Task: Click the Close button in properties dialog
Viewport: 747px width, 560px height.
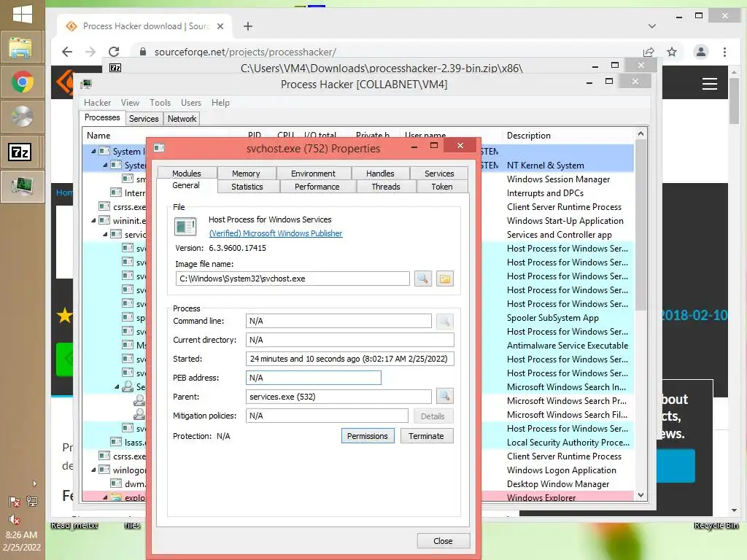Action: coord(443,541)
